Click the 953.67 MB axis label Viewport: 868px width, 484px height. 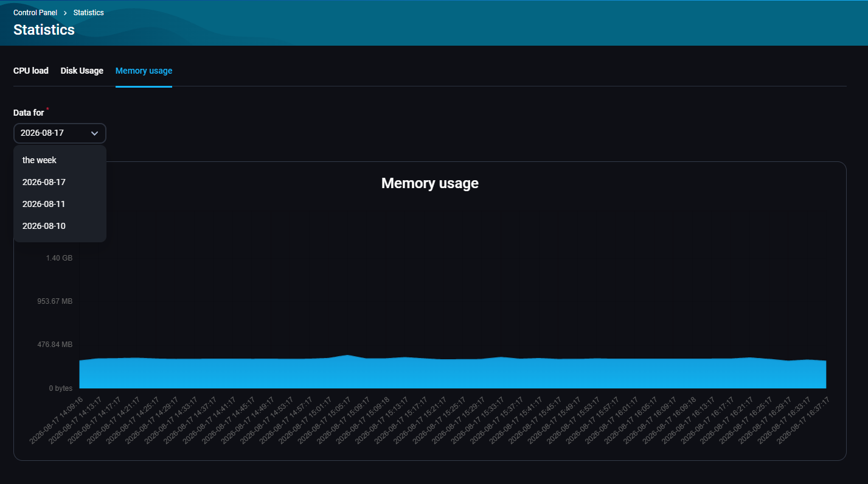coord(55,301)
